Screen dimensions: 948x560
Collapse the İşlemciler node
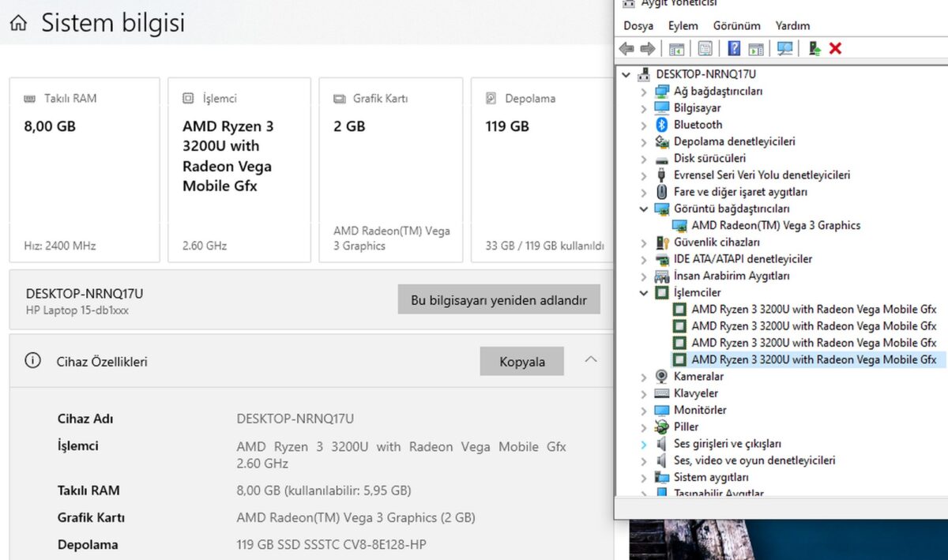(644, 293)
